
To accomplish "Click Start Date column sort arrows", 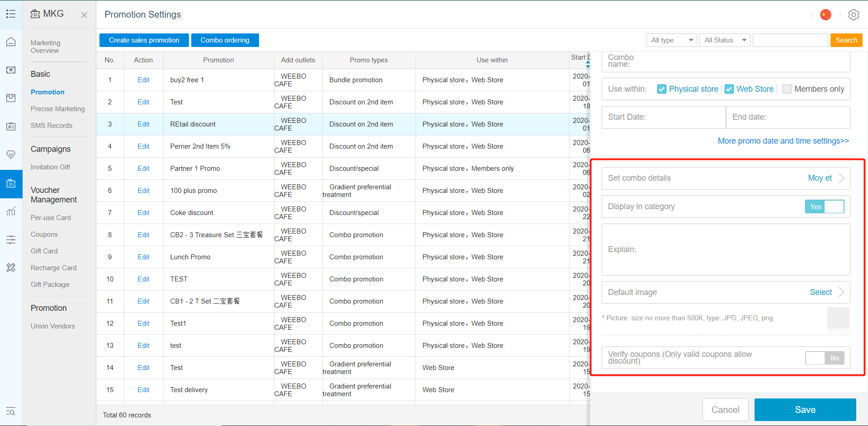I will point(588,64).
